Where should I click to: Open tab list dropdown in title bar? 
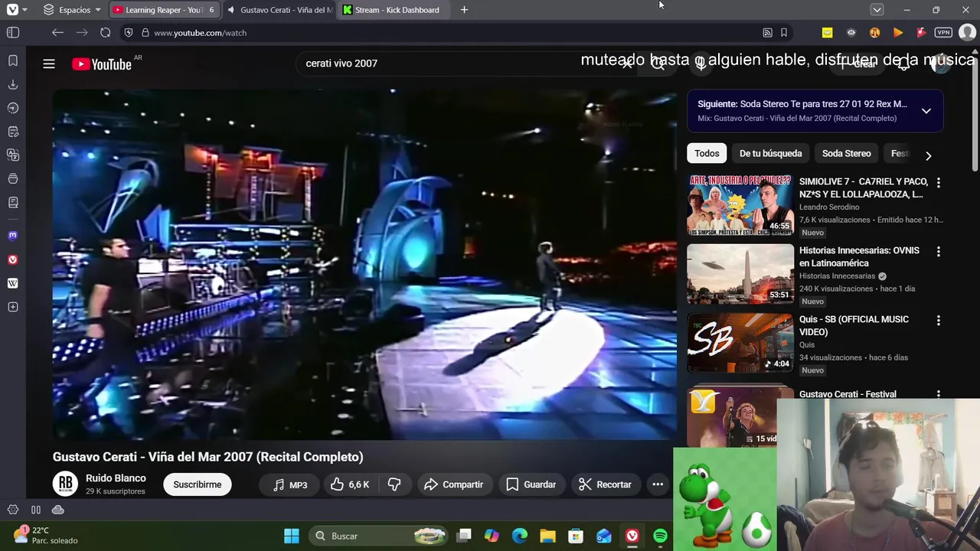coord(877,10)
